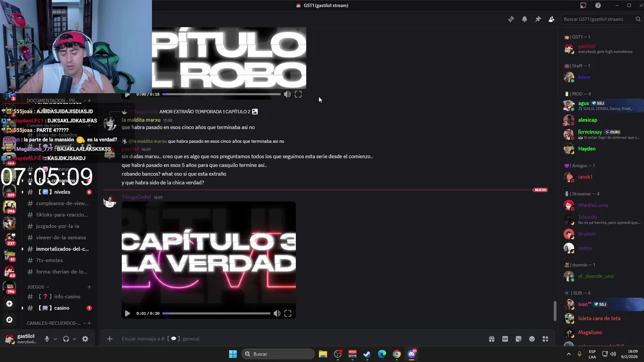Play the Capítulo 3 La Verdad video

click(x=127, y=313)
